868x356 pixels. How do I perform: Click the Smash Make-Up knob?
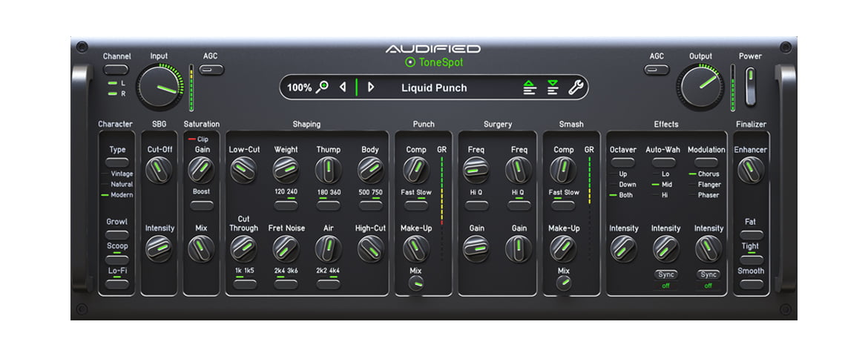click(564, 248)
